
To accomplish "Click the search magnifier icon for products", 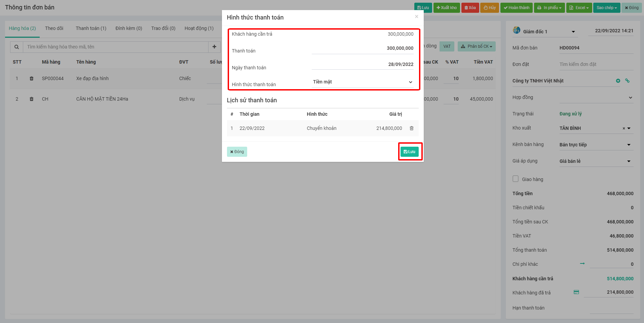I will [16, 47].
